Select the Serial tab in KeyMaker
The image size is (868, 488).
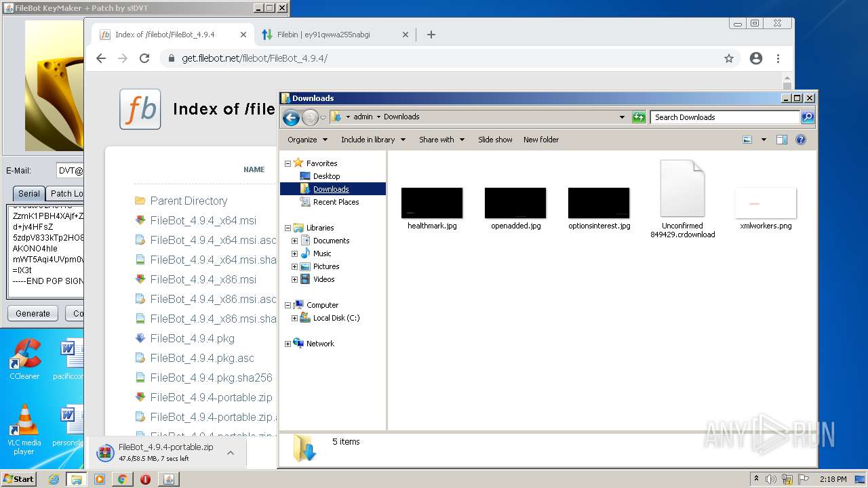pos(28,194)
